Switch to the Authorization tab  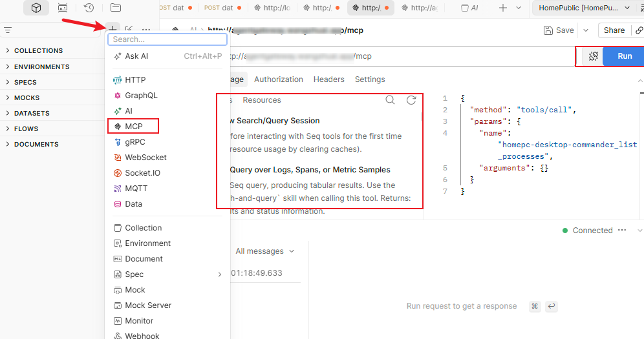(x=279, y=79)
